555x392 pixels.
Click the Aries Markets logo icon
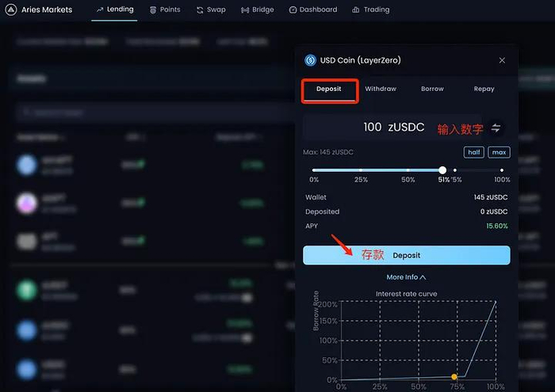11,10
